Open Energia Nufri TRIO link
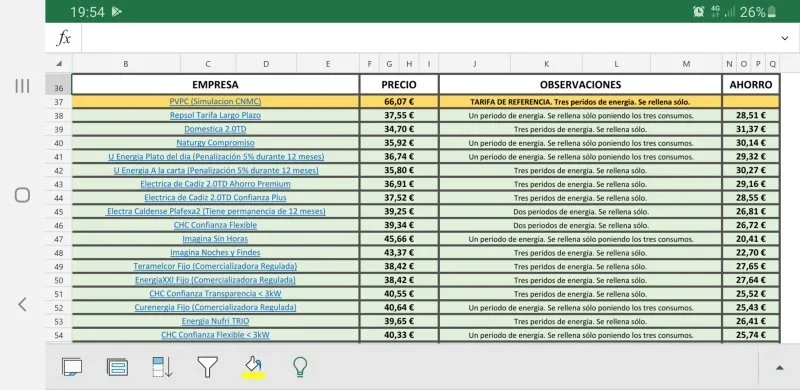 pos(215,321)
